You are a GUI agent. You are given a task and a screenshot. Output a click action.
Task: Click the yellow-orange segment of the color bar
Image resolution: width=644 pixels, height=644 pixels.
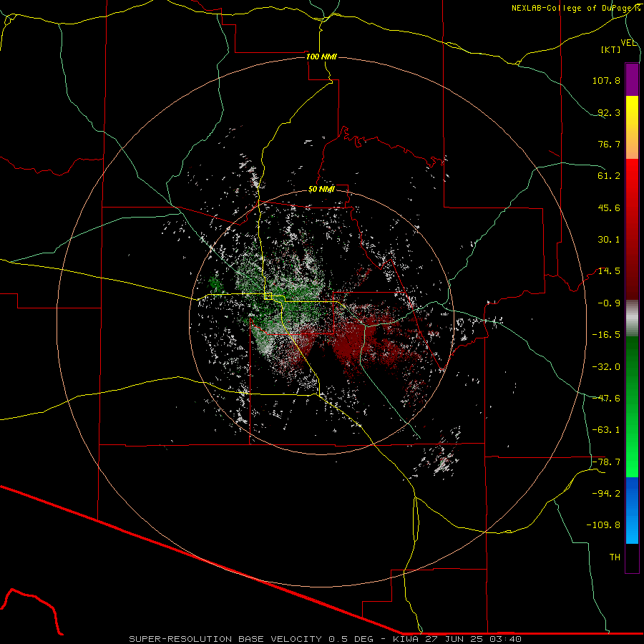(632, 127)
